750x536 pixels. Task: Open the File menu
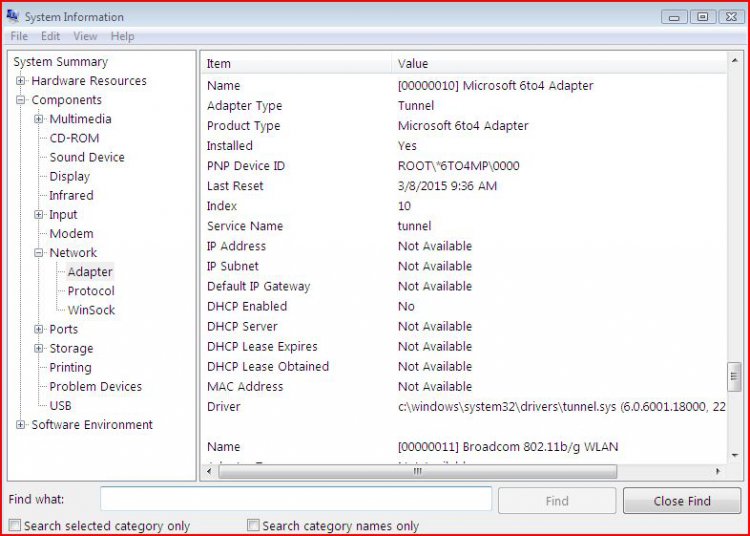click(19, 36)
